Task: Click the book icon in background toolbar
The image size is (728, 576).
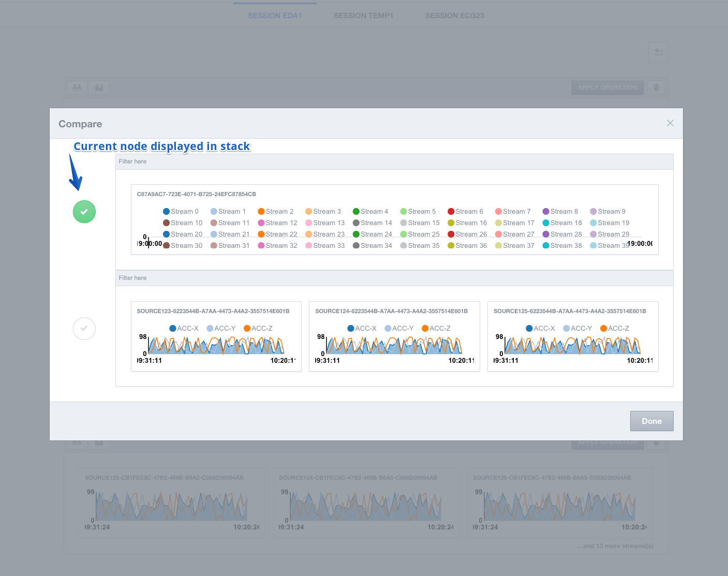Action: point(77,87)
